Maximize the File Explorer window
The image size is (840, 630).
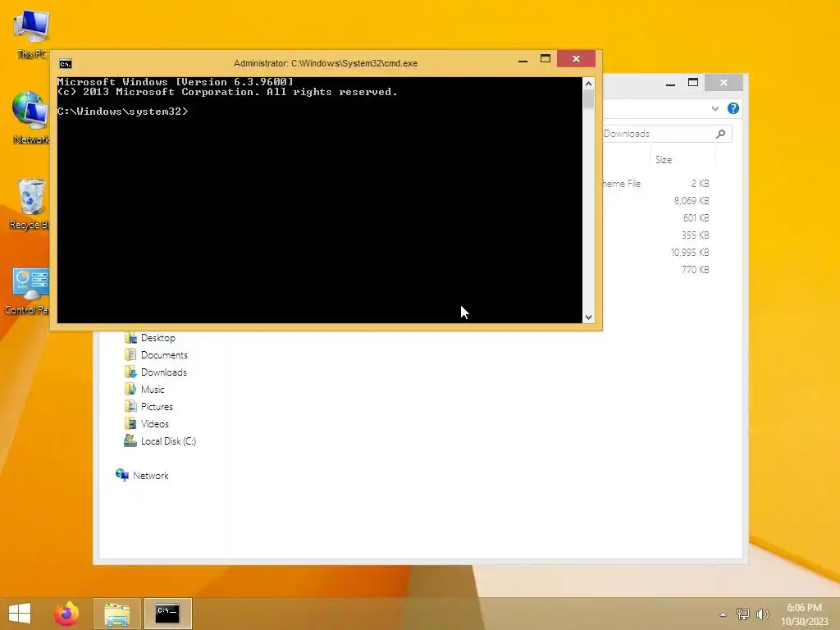point(692,83)
